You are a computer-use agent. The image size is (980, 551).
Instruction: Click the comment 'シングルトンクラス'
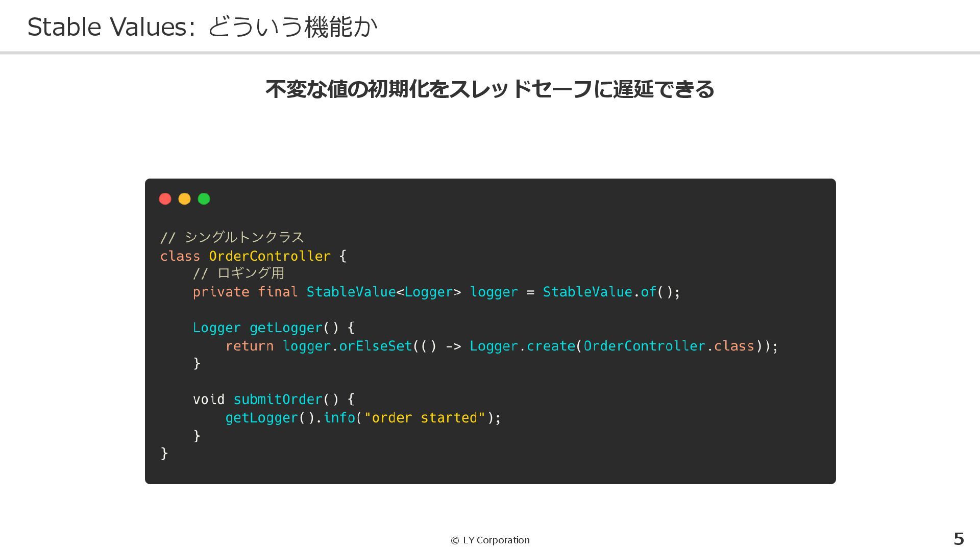244,237
